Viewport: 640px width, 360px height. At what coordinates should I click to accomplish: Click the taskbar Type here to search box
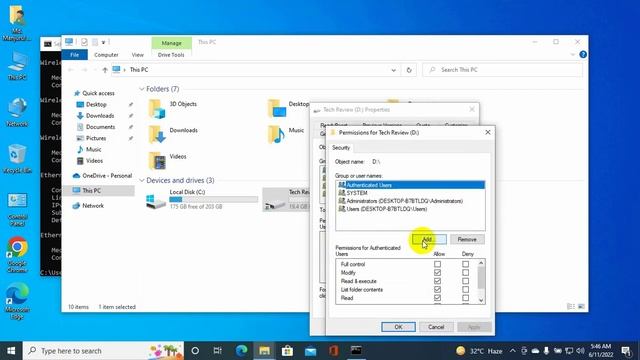point(103,351)
